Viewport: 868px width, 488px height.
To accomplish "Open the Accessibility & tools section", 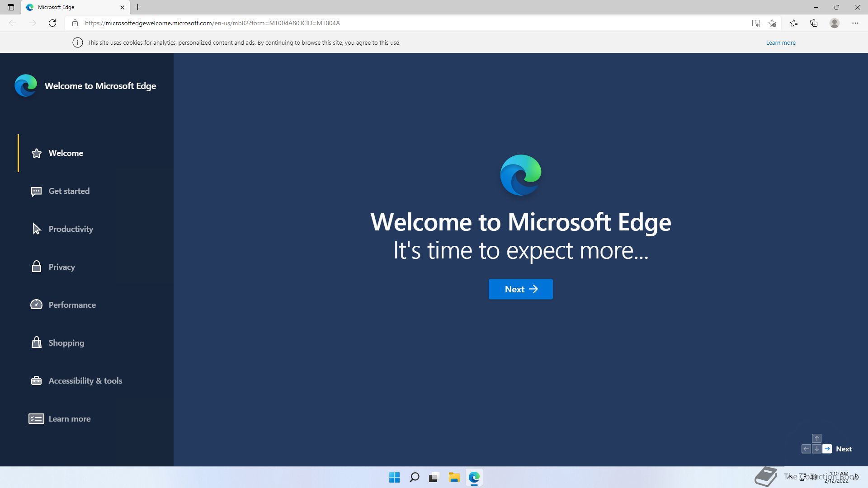I will coord(96,381).
